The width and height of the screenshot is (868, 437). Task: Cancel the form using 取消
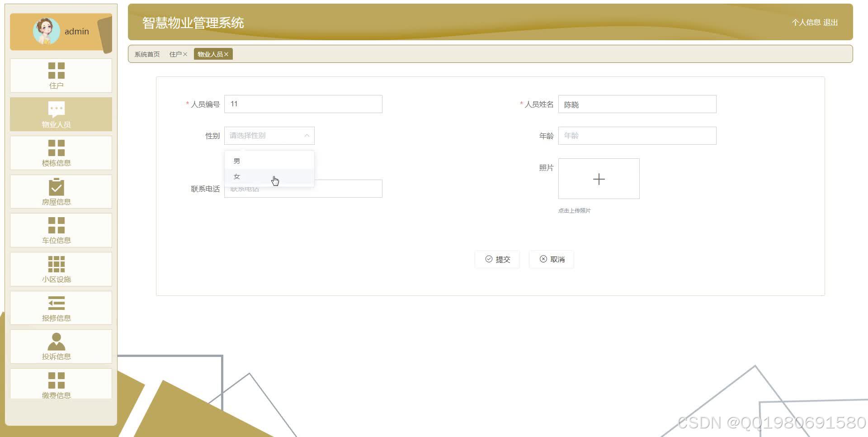(551, 259)
